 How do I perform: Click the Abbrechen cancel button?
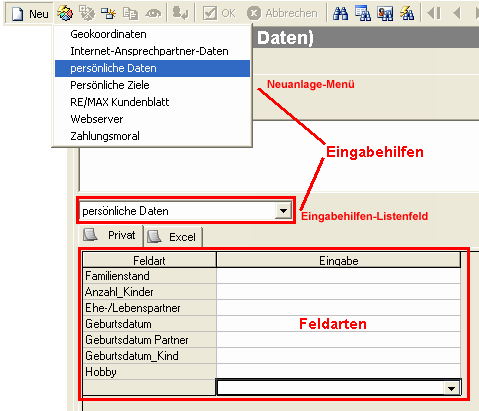pyautogui.click(x=283, y=13)
